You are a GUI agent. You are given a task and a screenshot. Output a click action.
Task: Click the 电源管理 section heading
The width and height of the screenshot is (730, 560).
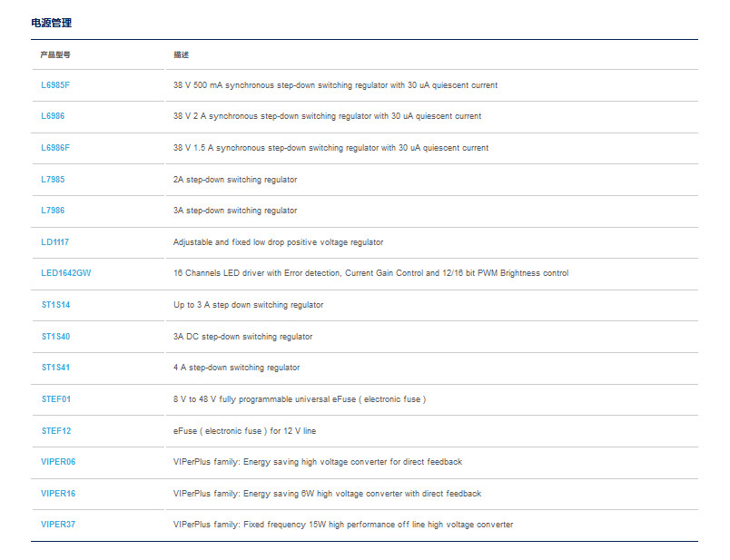point(51,23)
